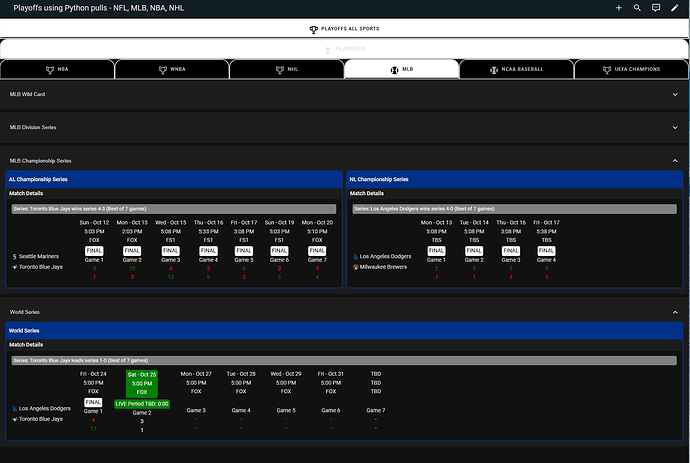Click the LIVE Period TBD 0:00 badge
The image size is (690, 463).
coord(142,404)
